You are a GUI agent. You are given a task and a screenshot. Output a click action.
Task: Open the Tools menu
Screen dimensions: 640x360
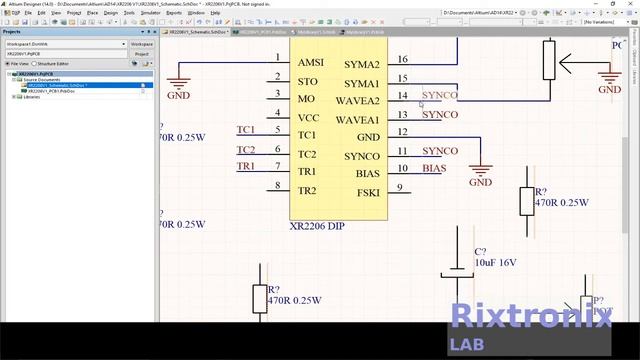129,13
